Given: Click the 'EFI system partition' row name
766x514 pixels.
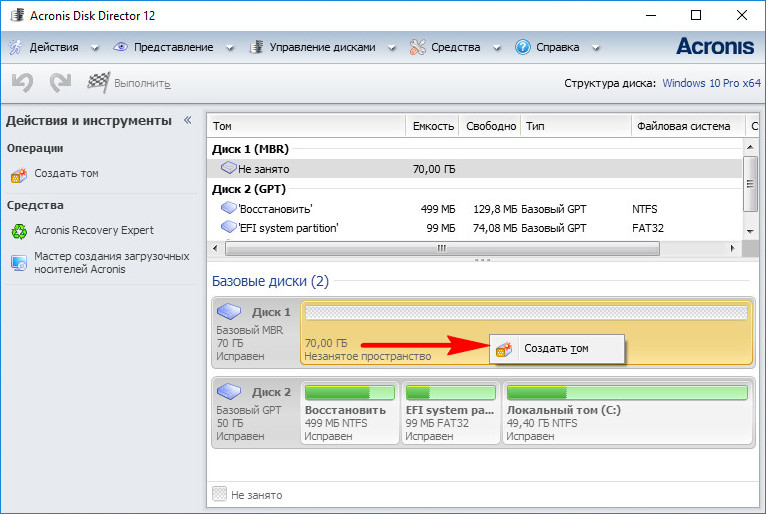Looking at the screenshot, I should [288, 228].
